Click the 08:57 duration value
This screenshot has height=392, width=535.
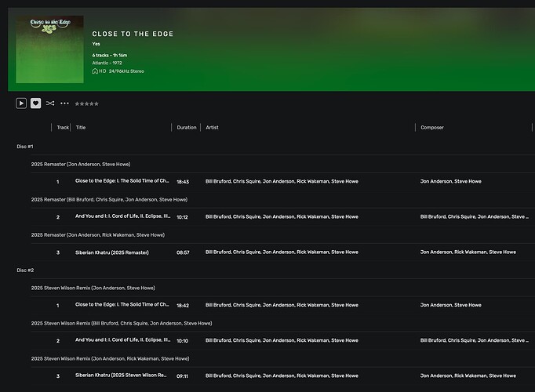point(183,252)
